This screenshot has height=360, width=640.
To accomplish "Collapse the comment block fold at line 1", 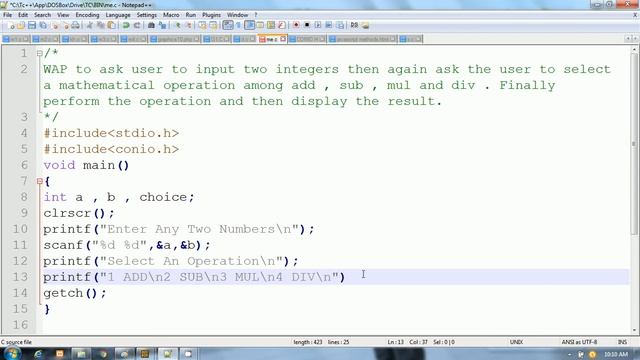I will pyautogui.click(x=40, y=53).
